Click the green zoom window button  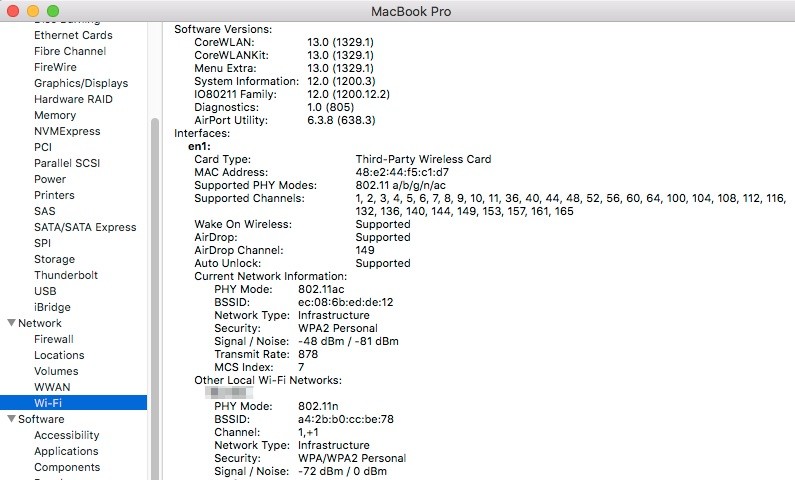53,11
